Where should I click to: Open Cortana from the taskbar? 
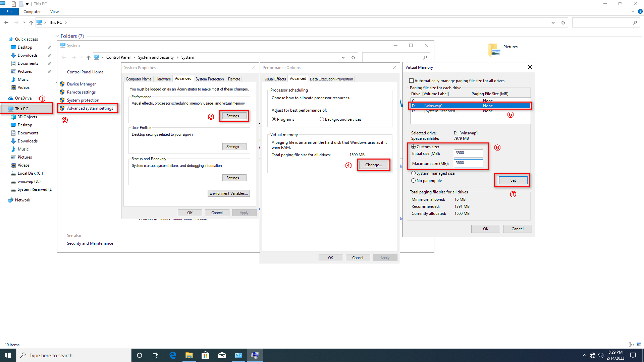tap(140, 355)
